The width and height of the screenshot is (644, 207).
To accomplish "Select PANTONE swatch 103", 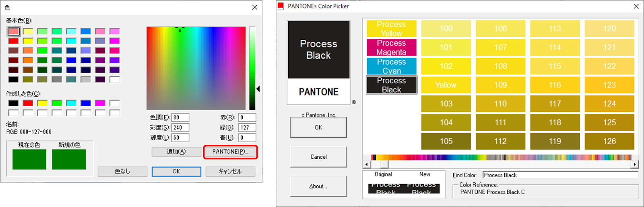I will [446, 104].
